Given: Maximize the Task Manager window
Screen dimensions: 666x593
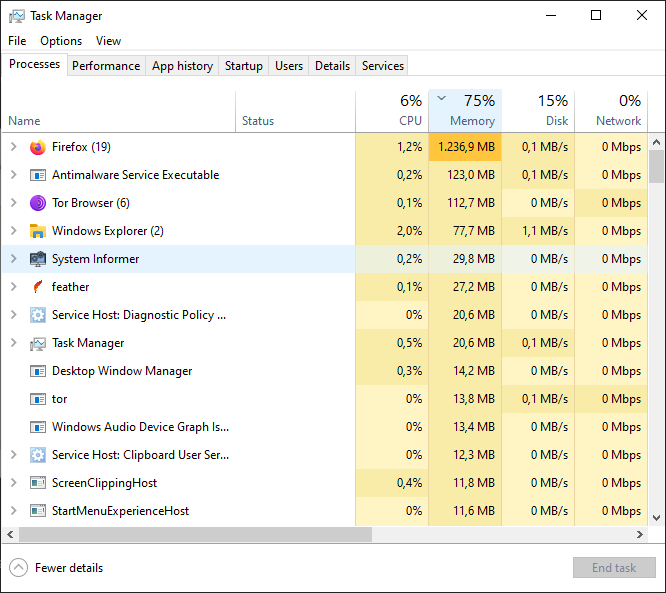Looking at the screenshot, I should coord(596,15).
